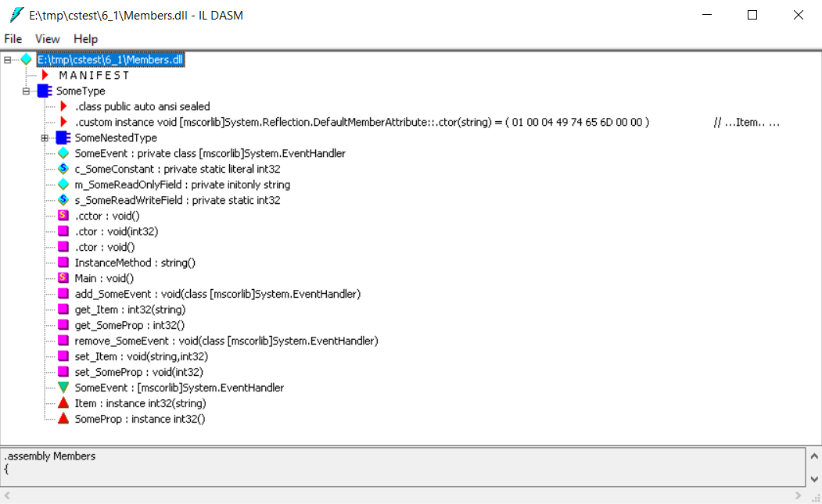This screenshot has height=504, width=822.
Task: Select the .class public auto ansi sealed line
Action: point(142,107)
